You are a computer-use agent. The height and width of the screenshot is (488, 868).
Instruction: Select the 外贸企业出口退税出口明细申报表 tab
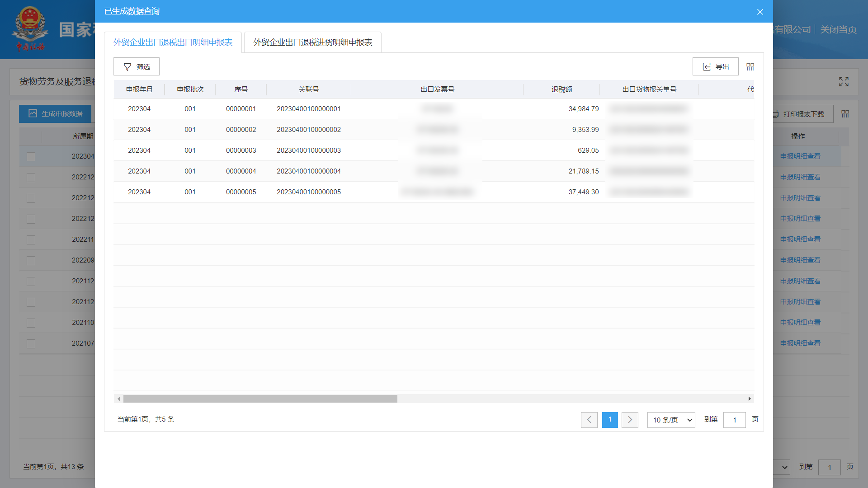[173, 42]
